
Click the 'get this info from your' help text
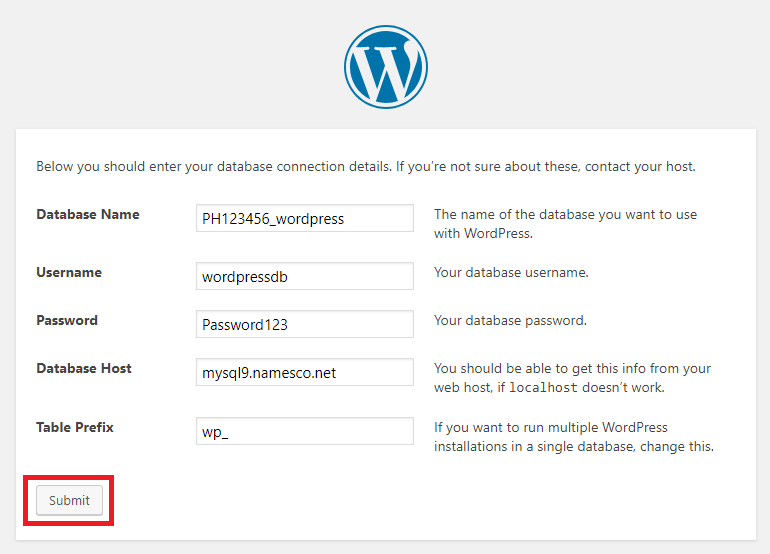(x=572, y=378)
